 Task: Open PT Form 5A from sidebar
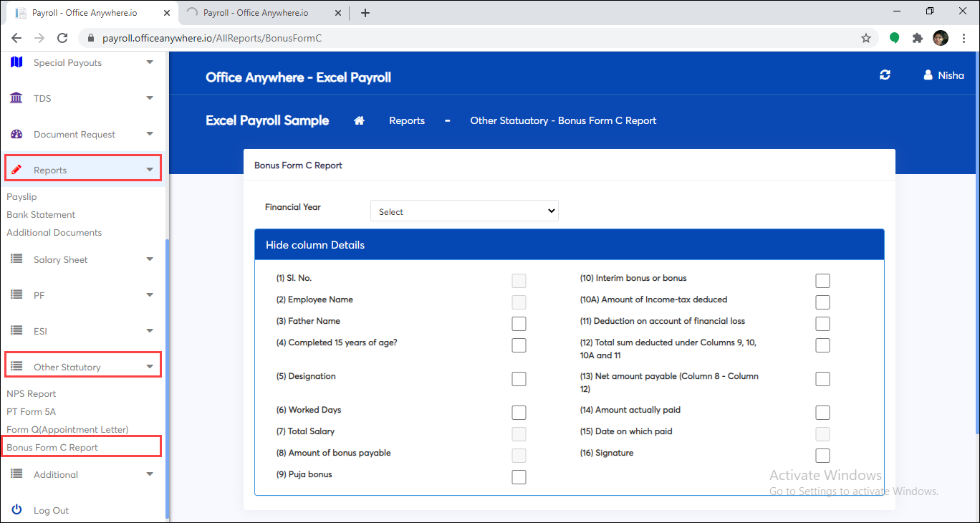pyautogui.click(x=32, y=411)
